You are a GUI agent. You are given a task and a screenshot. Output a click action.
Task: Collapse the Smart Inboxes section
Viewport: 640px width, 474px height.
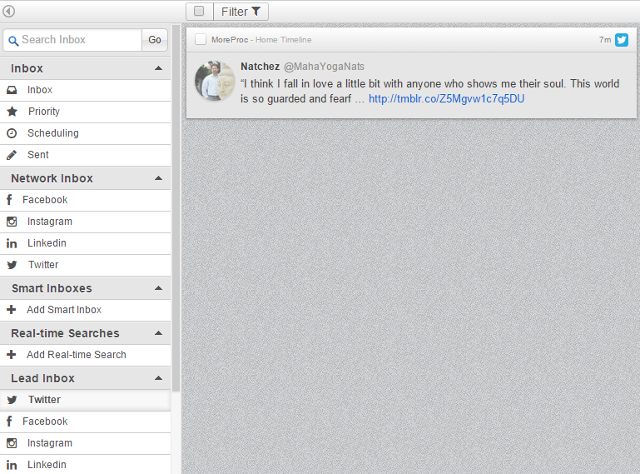click(158, 288)
